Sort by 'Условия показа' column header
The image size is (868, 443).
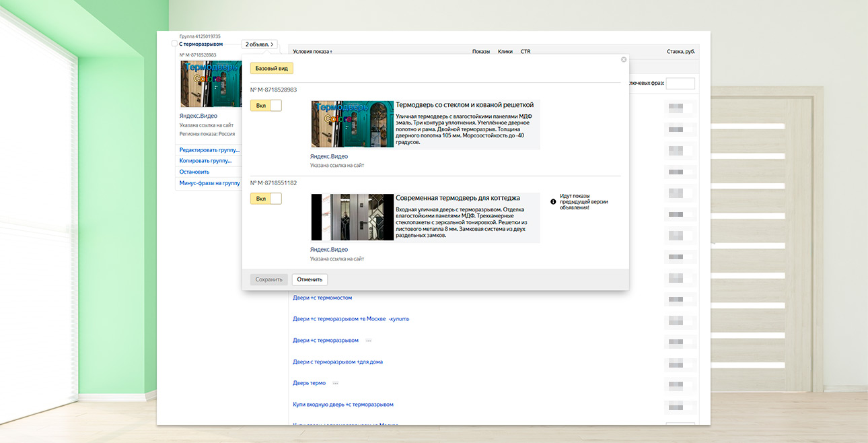312,52
